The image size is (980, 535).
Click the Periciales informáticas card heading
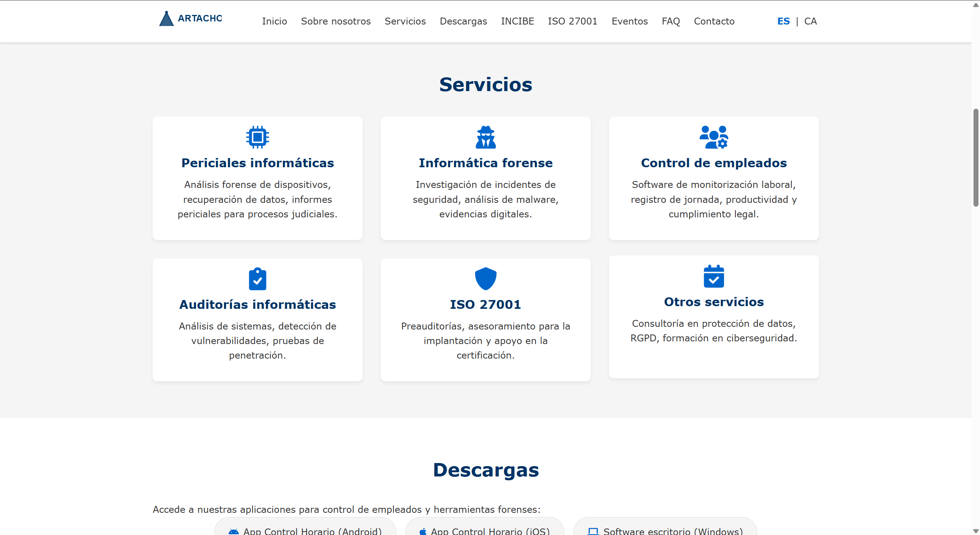click(x=257, y=163)
